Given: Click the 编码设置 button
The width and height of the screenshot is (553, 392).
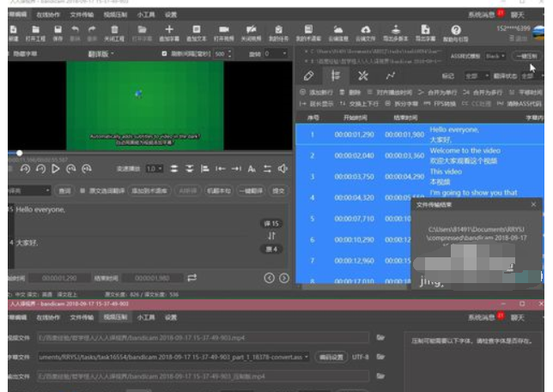Looking at the screenshot, I should [x=331, y=356].
